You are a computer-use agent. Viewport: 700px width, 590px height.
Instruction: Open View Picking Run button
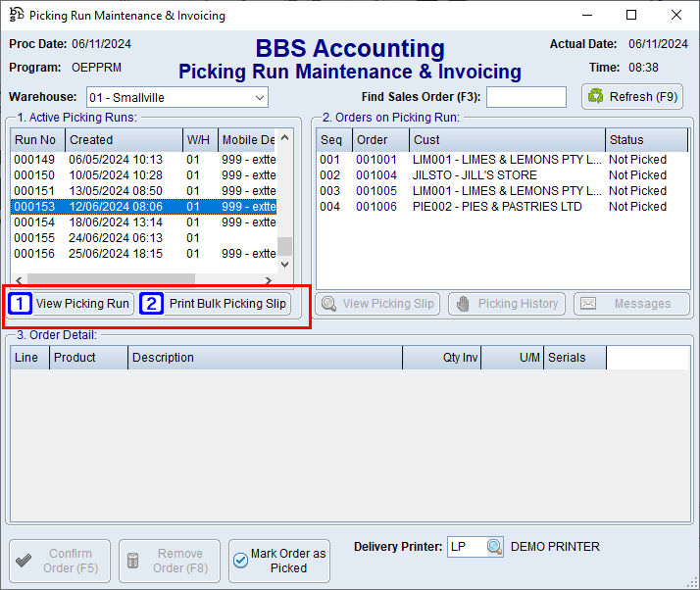(71, 304)
